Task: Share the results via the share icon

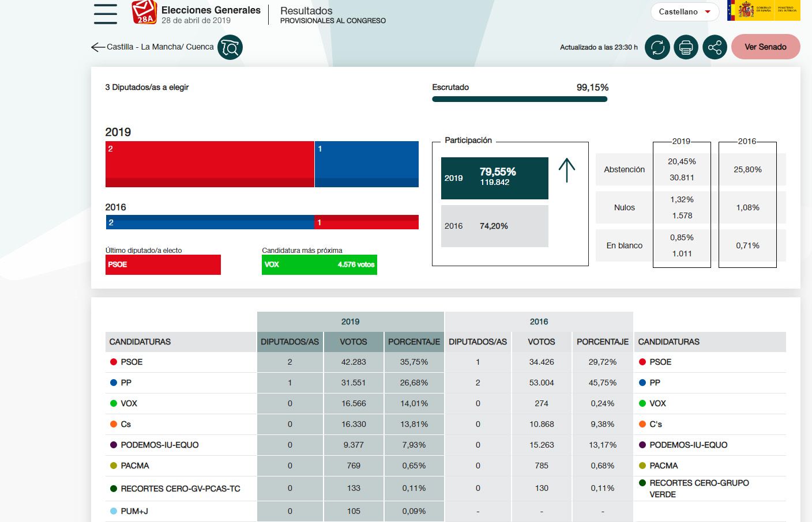Action: pyautogui.click(x=715, y=47)
